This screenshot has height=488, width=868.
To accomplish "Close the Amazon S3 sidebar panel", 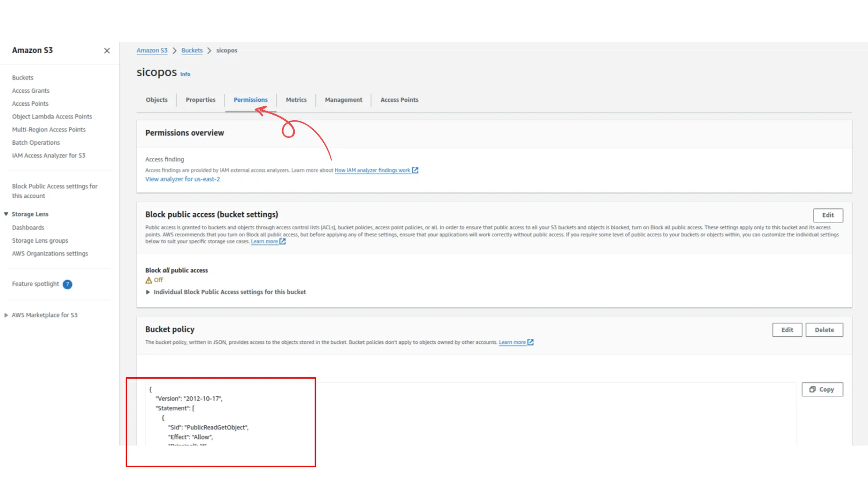I will point(107,51).
